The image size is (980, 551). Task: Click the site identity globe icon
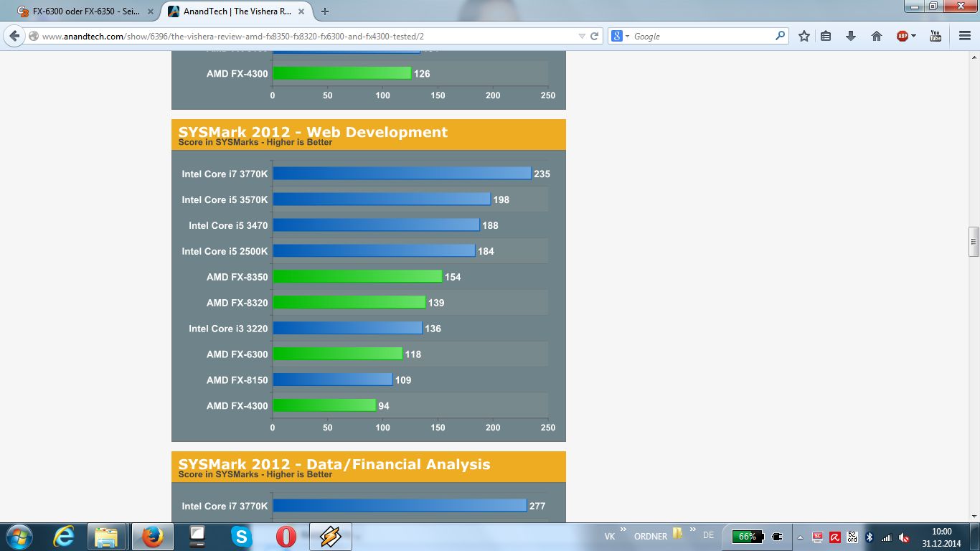pos(34,36)
